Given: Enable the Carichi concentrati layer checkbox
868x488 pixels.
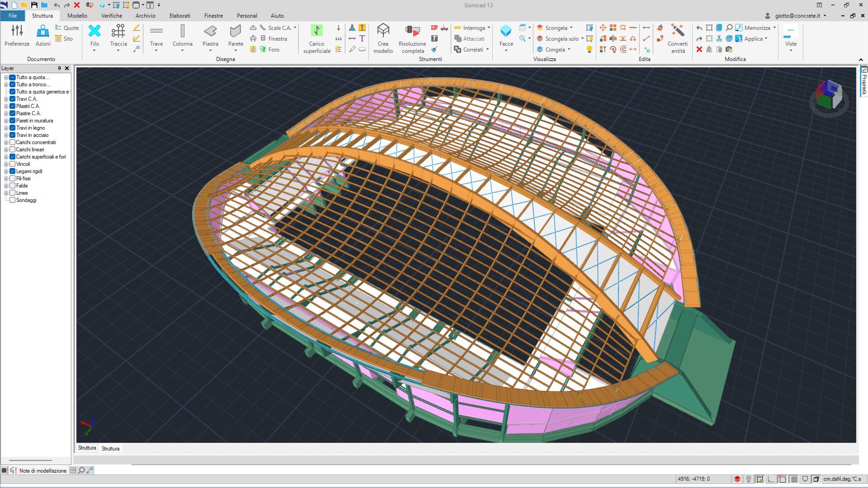Looking at the screenshot, I should (13, 142).
